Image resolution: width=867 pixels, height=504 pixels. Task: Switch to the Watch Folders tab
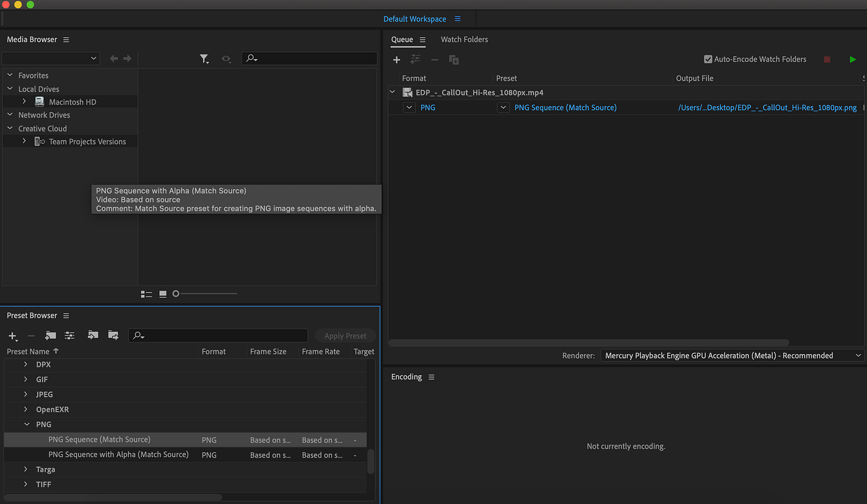tap(464, 39)
